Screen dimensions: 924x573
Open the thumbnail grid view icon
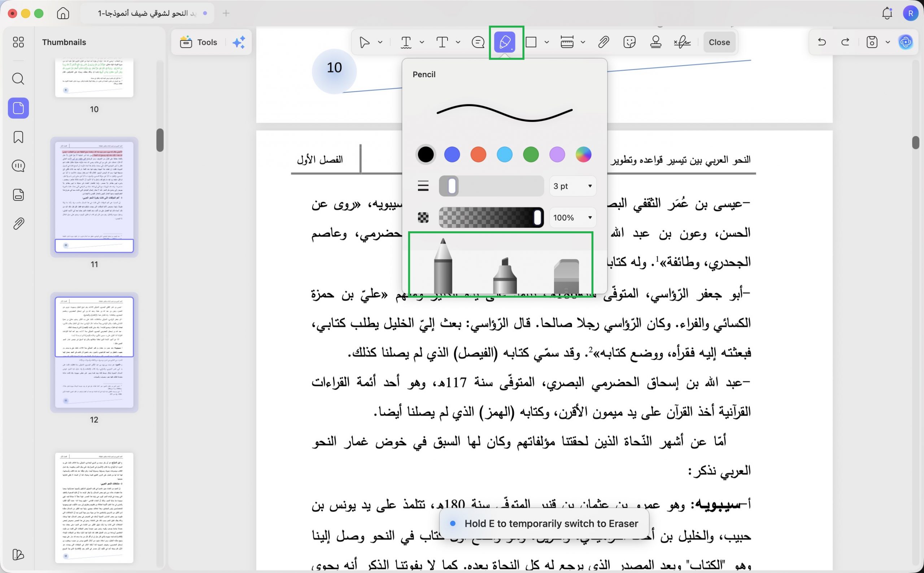18,42
